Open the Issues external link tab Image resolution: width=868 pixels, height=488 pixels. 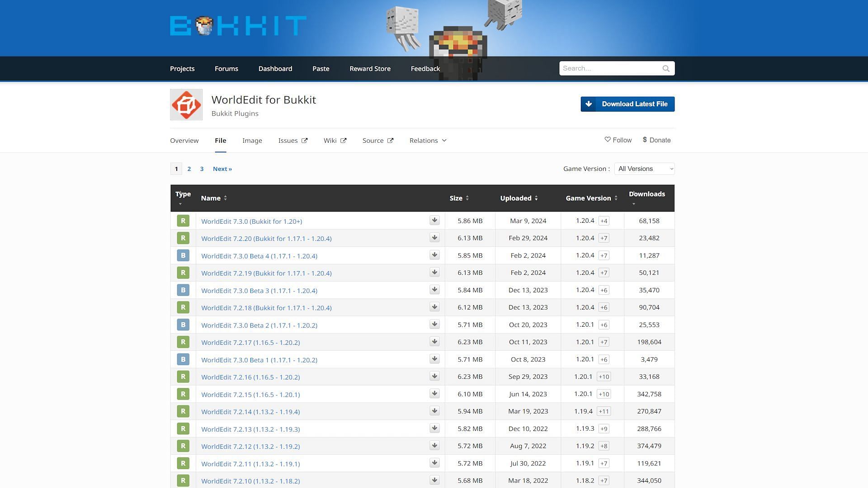293,141
